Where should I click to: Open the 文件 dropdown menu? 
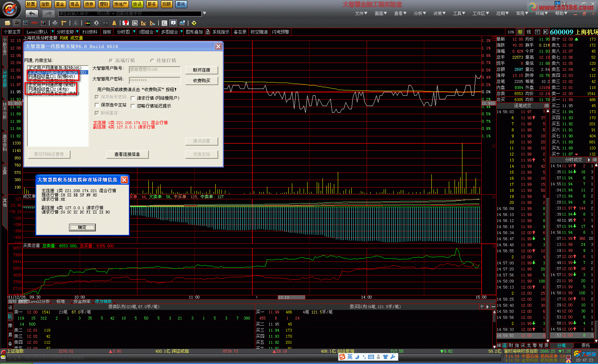click(x=361, y=13)
